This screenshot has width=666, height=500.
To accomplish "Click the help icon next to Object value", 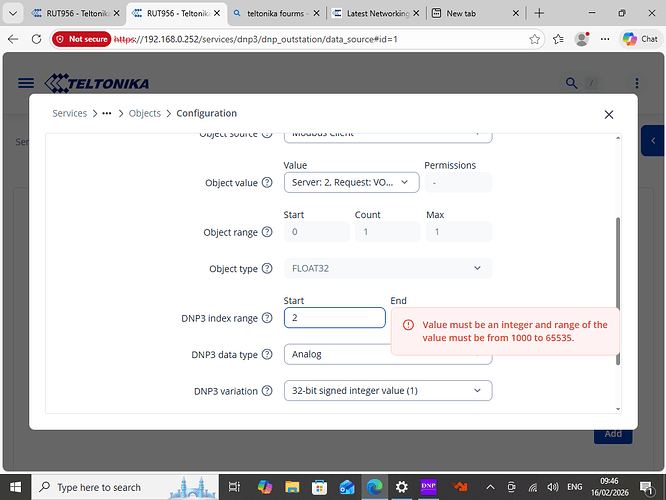I will [x=267, y=183].
